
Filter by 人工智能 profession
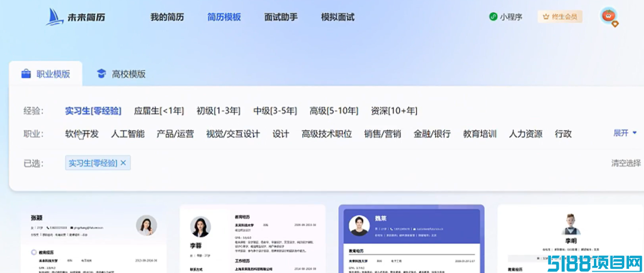(128, 134)
